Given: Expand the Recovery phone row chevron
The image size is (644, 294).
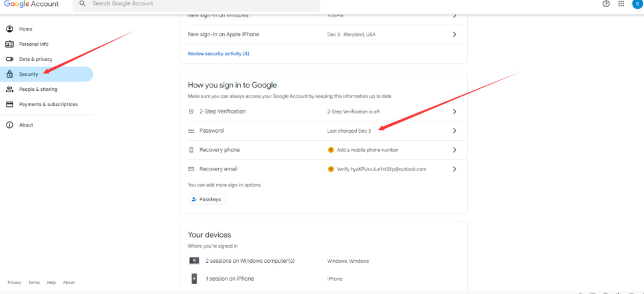Looking at the screenshot, I should [x=454, y=150].
